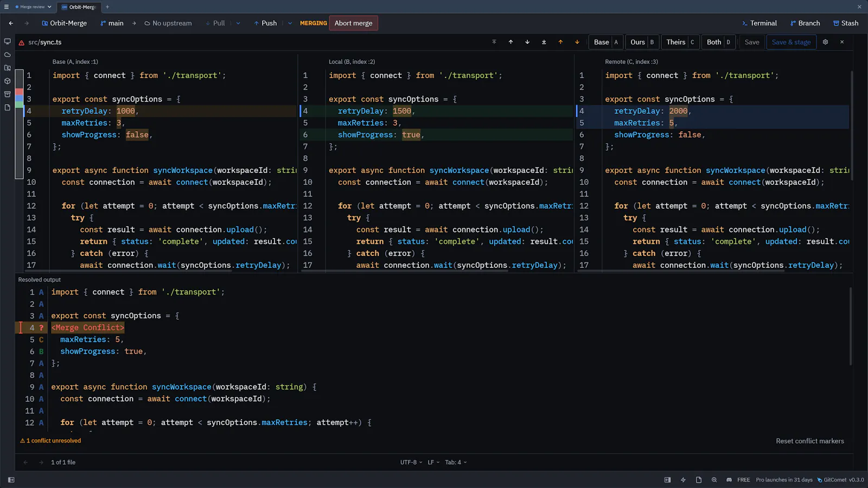Change the UTF-8 file encoding dropdown

(x=411, y=463)
